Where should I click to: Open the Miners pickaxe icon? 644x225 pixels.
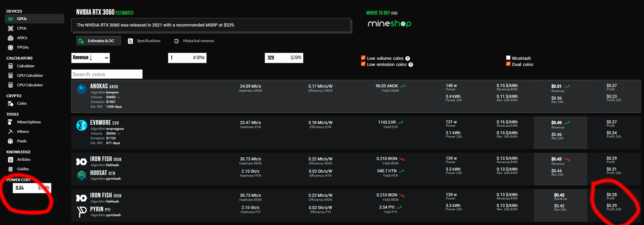[x=11, y=132]
